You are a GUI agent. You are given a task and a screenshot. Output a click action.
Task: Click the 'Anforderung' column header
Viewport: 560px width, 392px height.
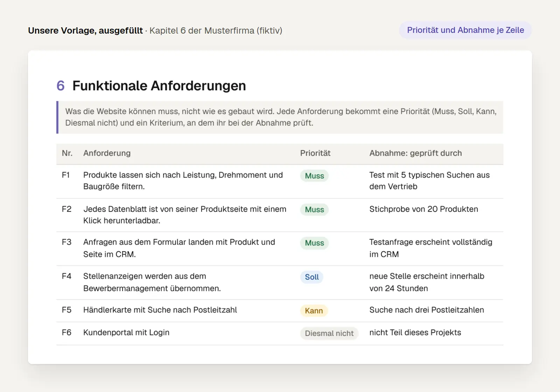click(107, 153)
